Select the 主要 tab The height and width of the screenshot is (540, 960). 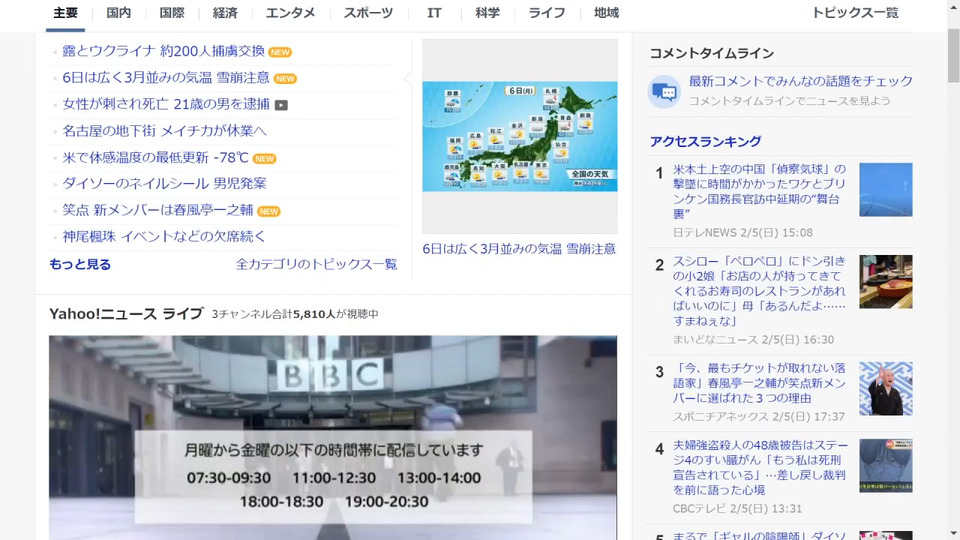65,13
